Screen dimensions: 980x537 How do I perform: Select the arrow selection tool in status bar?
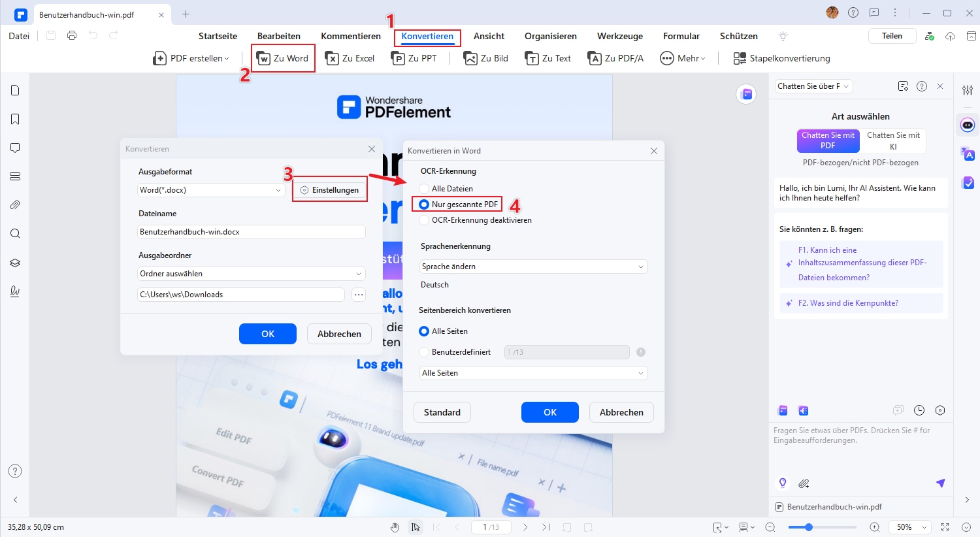(416, 527)
